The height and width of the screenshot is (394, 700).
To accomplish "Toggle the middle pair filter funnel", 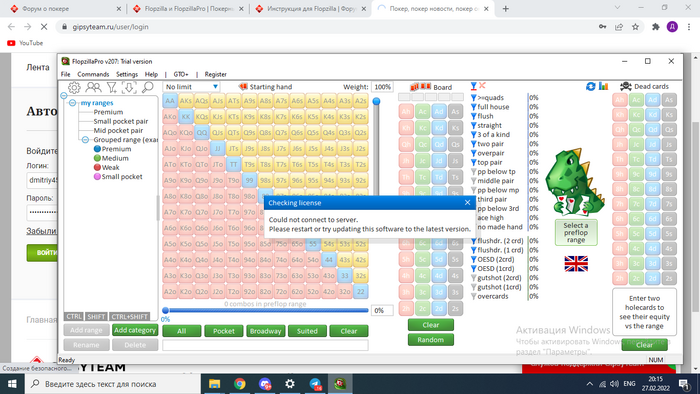I will 474,181.
